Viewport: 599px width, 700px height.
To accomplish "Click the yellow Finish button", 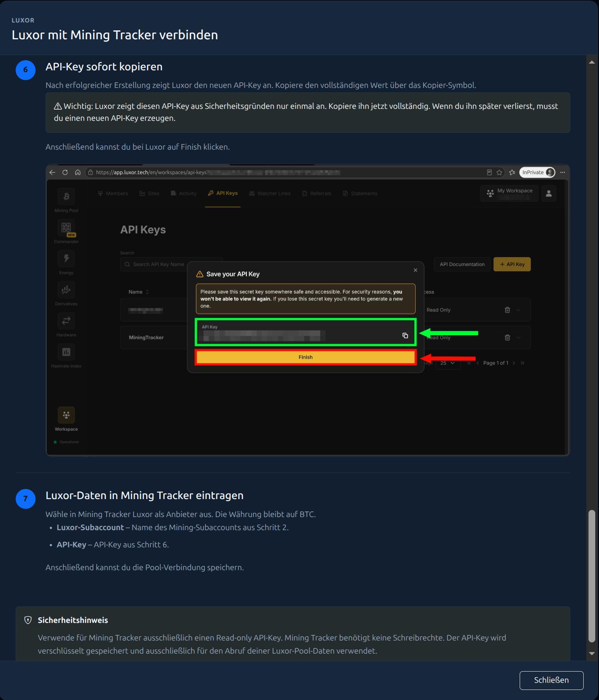I will 306,357.
